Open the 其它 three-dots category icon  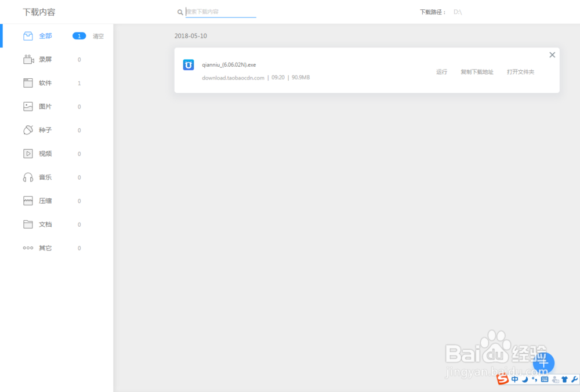[28, 248]
